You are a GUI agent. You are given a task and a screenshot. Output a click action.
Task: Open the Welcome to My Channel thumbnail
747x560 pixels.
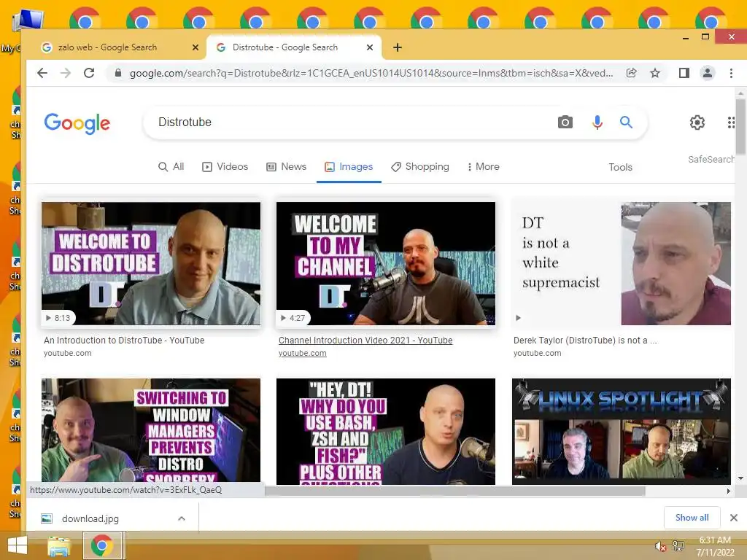click(x=386, y=263)
